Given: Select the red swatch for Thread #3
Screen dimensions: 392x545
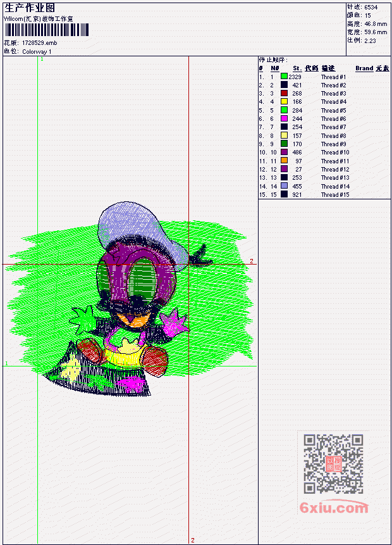Looking at the screenshot, I should coord(284,93).
